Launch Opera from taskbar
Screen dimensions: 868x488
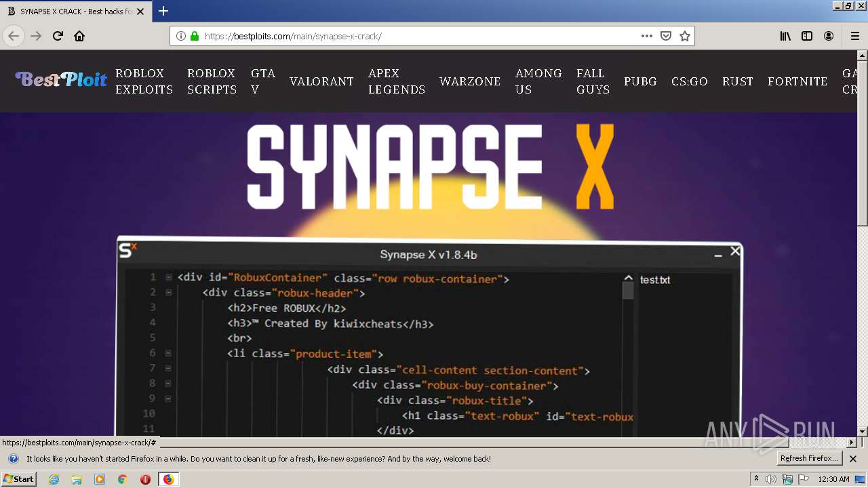[x=145, y=479]
